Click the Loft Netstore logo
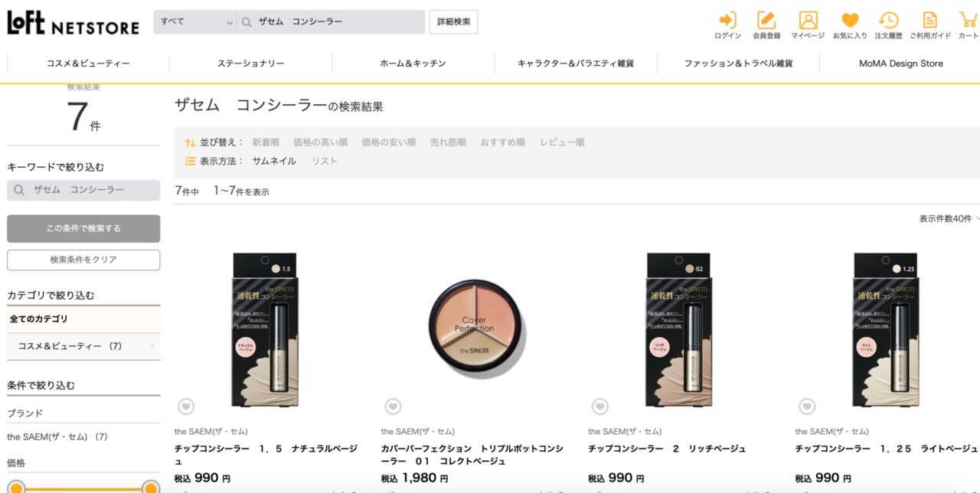The width and height of the screenshot is (980, 493). [x=73, y=22]
